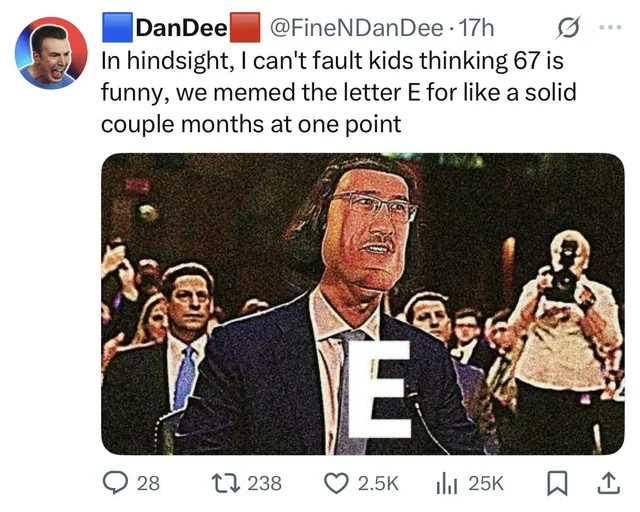Like the tweet with the heart icon
This screenshot has height=512, width=640.
pos(336,483)
